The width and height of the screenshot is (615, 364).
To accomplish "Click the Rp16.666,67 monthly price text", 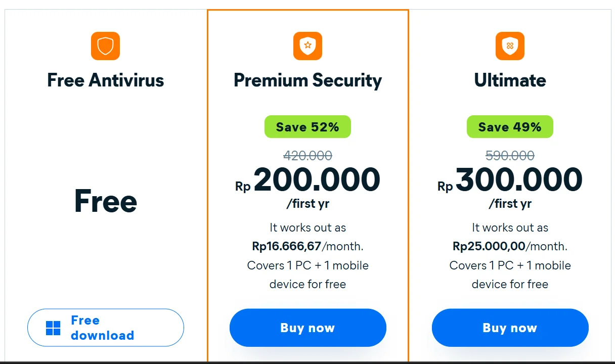I will click(x=287, y=247).
